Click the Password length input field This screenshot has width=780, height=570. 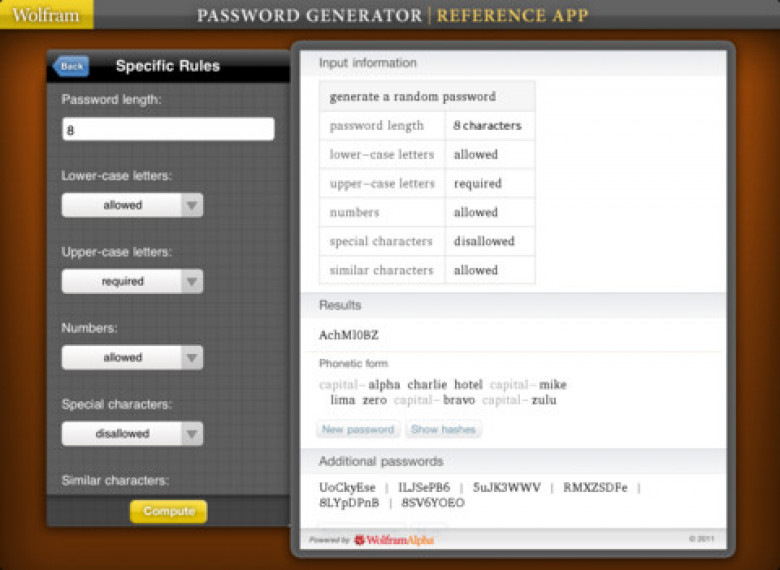pos(168,129)
